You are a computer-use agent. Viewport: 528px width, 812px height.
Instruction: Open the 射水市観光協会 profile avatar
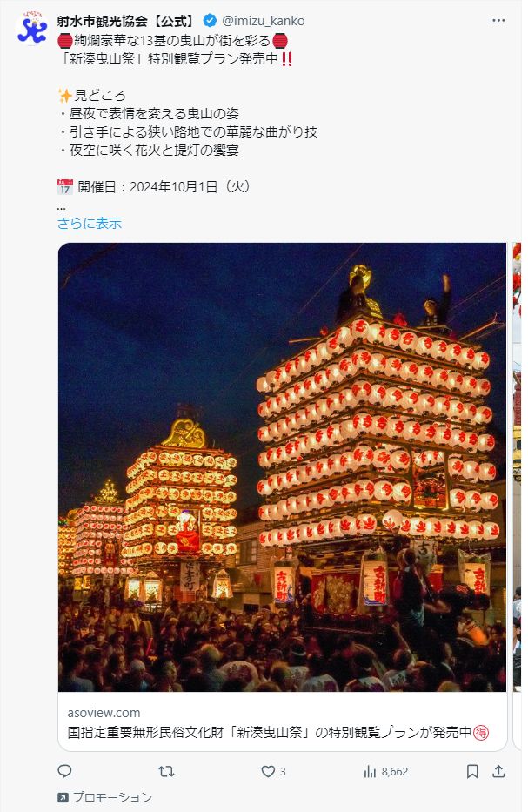tap(32, 28)
